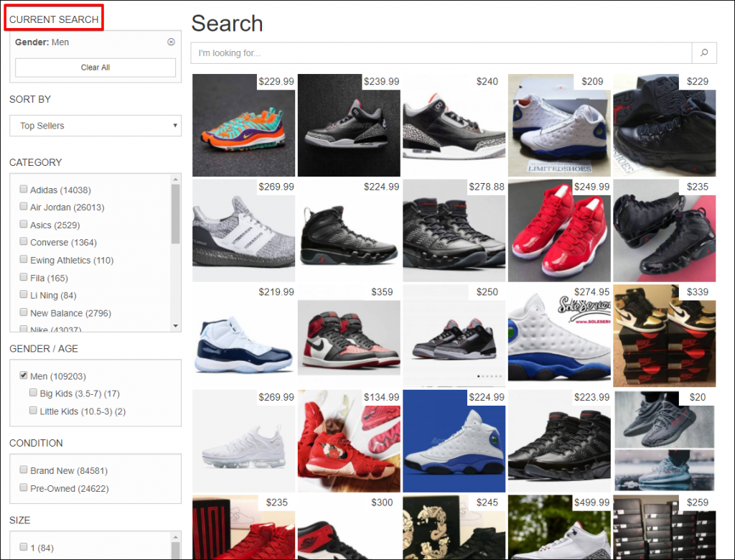The image size is (735, 560).
Task: Open the $249.99 red patent Jordan listing
Action: tap(559, 230)
